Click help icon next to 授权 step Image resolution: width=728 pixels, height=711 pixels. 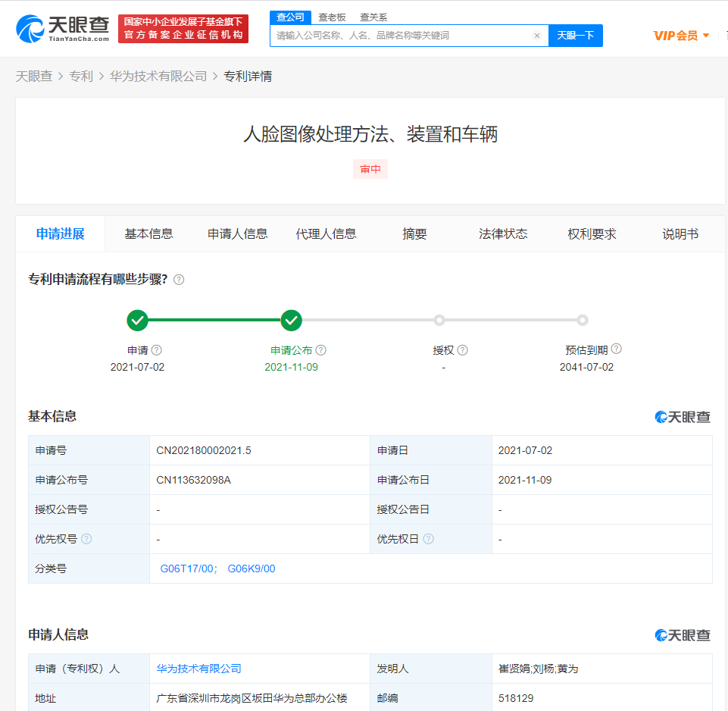click(462, 350)
